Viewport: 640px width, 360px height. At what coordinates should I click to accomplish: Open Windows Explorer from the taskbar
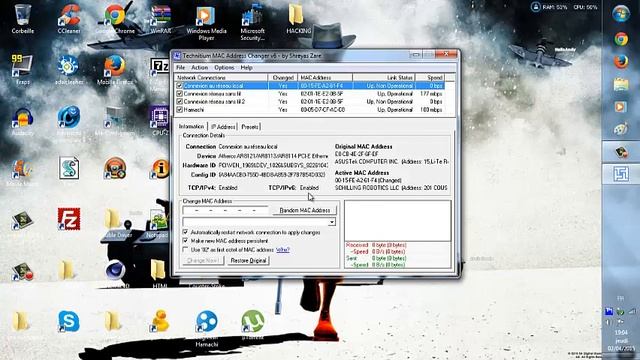(621, 84)
